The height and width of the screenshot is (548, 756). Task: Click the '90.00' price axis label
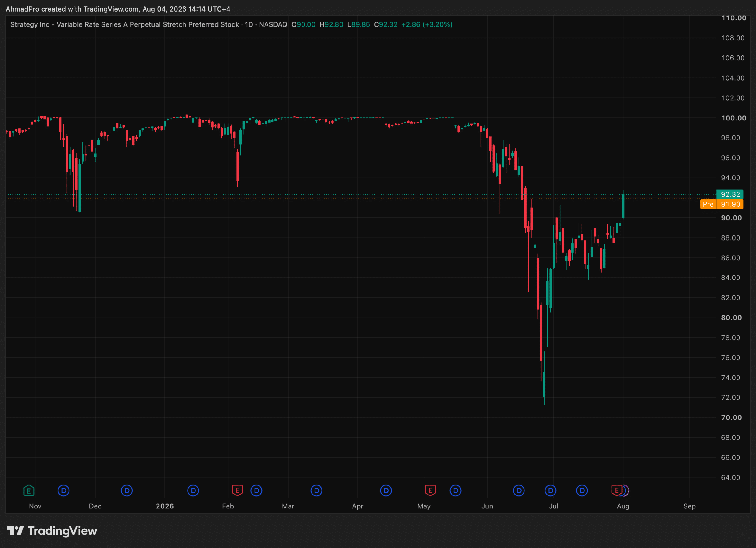click(x=731, y=218)
